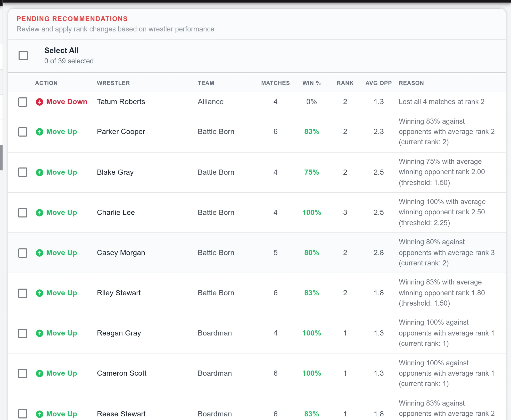Click the AVG OPP column header

click(378, 83)
